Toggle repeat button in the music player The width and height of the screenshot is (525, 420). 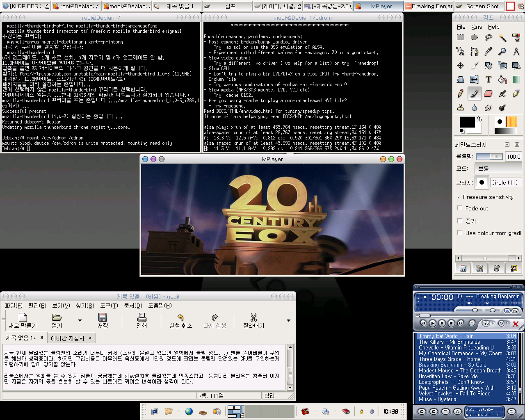tap(502, 323)
